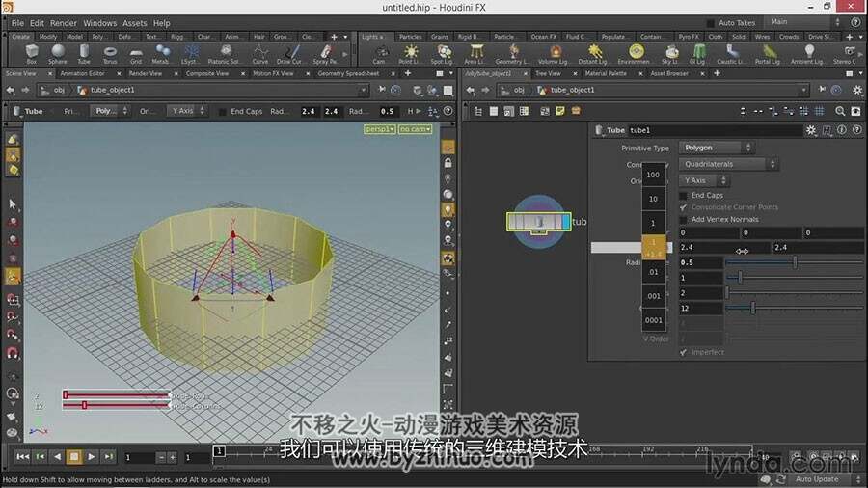868x488 pixels.
Task: Toggle display flag on tube1 node
Action: tap(566, 222)
